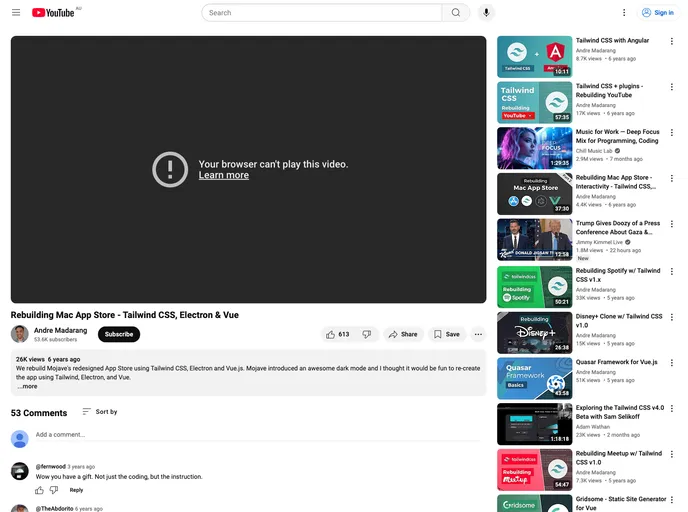Sign in to YouTube

pos(658,13)
